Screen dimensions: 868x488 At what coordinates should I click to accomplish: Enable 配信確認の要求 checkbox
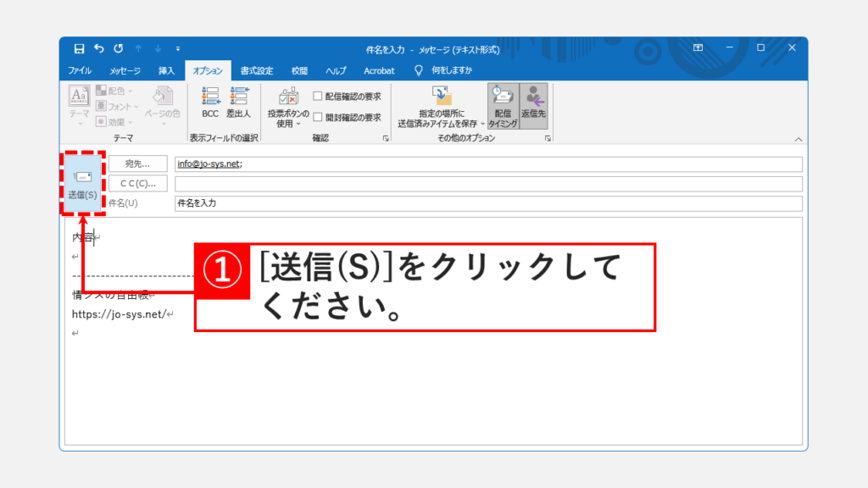click(318, 97)
